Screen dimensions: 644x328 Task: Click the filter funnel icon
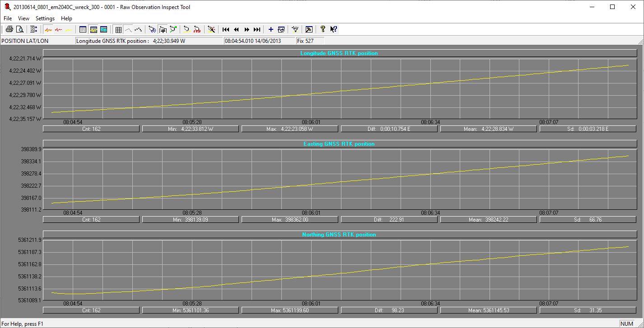pyautogui.click(x=295, y=29)
